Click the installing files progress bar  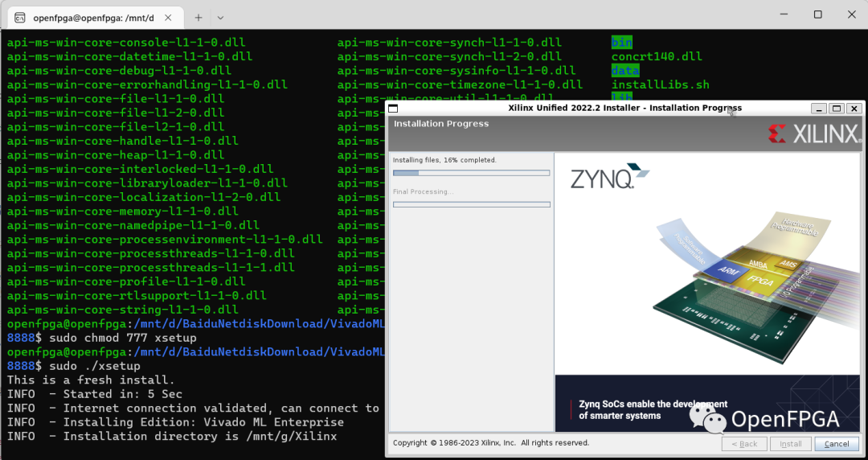472,173
